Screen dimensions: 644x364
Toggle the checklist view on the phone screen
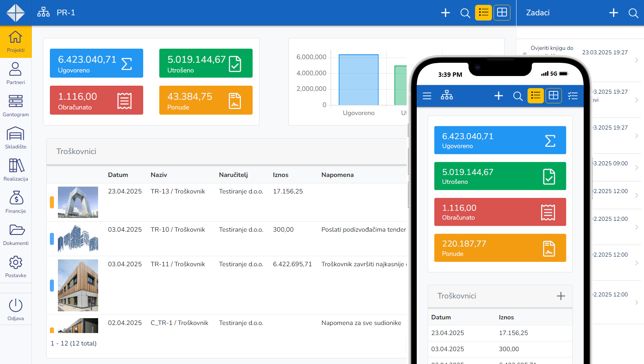click(x=572, y=96)
